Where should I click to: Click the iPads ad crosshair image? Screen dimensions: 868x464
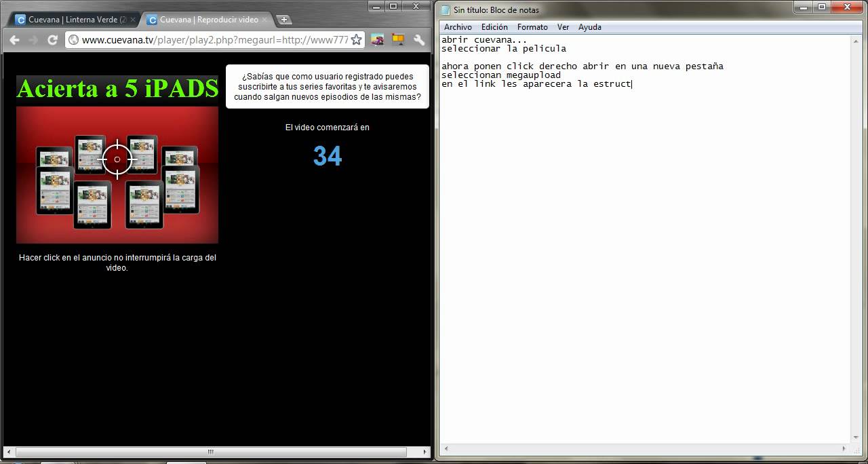click(117, 175)
